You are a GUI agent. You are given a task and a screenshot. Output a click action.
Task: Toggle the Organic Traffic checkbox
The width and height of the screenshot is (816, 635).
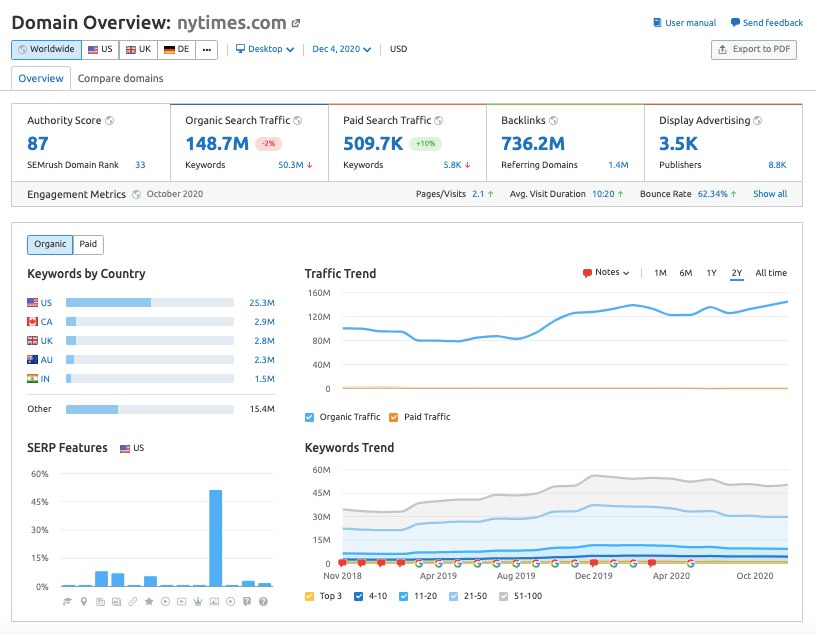(x=310, y=417)
